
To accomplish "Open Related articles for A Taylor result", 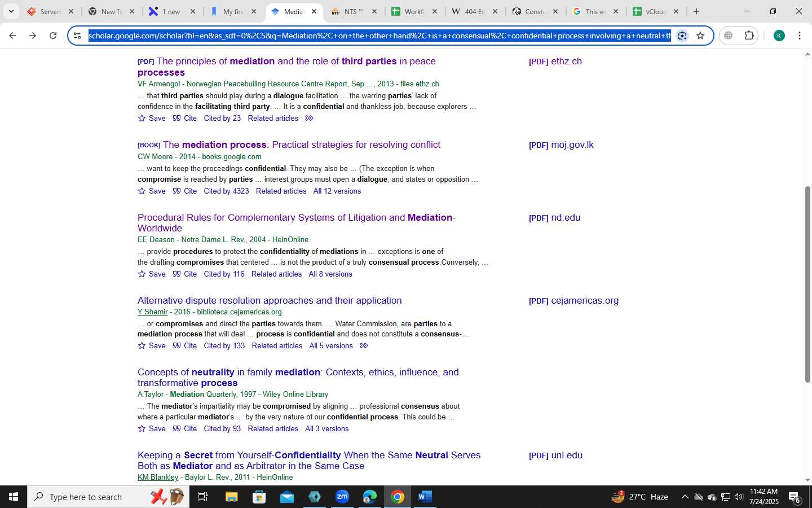I will click(x=273, y=428).
